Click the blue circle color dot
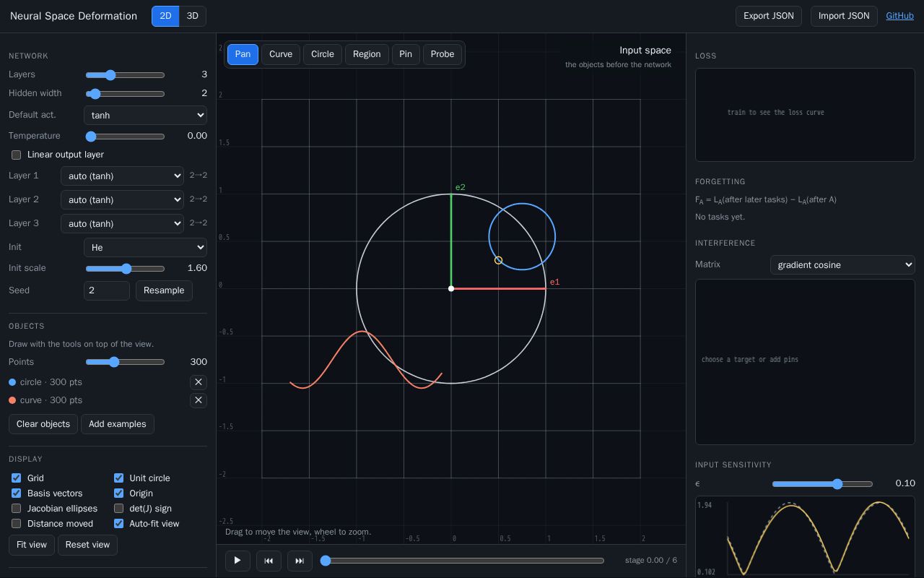Screen dimensions: 924x578 click(x=12, y=382)
